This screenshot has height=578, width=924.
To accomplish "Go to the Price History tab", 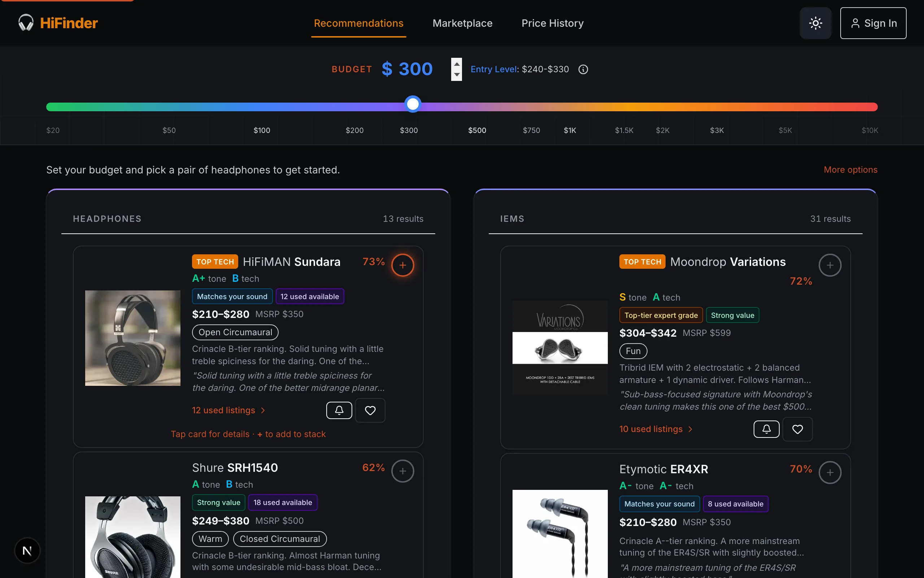I will 553,23.
